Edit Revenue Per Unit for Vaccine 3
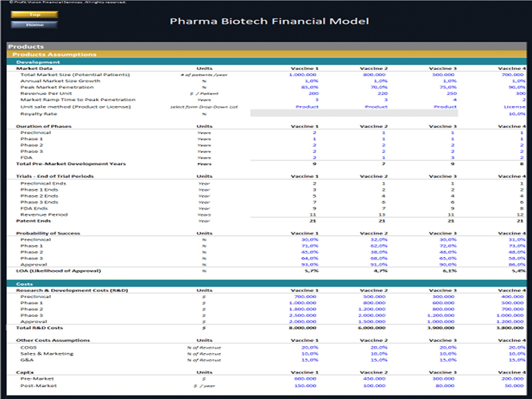 452,94
